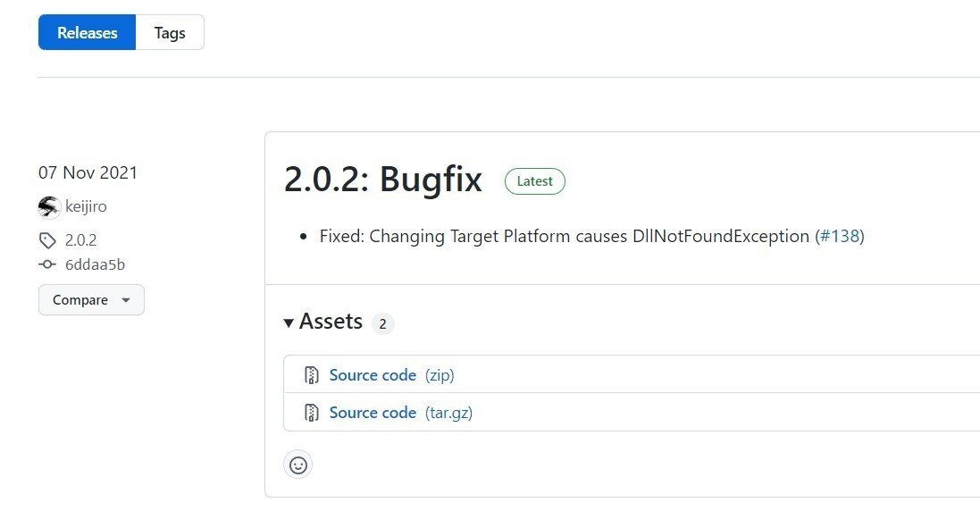Open the Compare dropdown

91,300
